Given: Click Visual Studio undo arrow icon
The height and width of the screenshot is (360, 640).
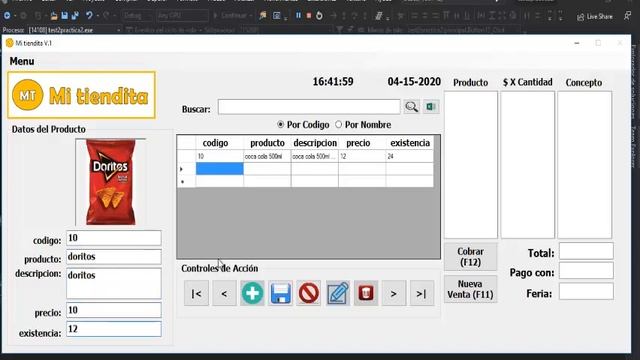Looking at the screenshot, I should (89, 16).
